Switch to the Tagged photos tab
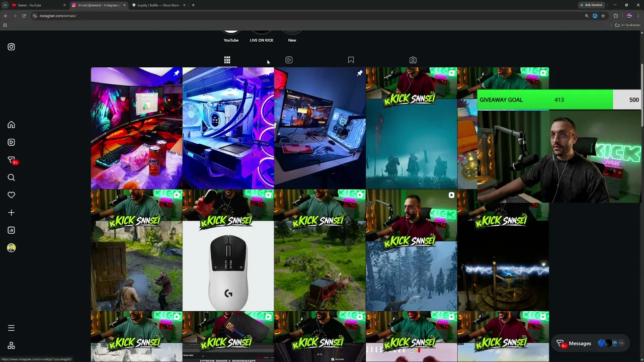Screen dimensions: 644x362 click(x=413, y=60)
